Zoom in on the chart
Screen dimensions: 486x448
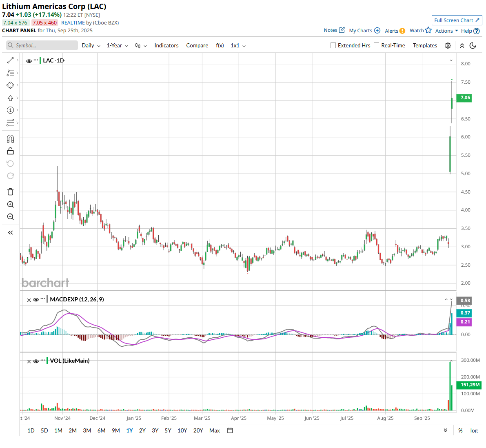coord(10,205)
